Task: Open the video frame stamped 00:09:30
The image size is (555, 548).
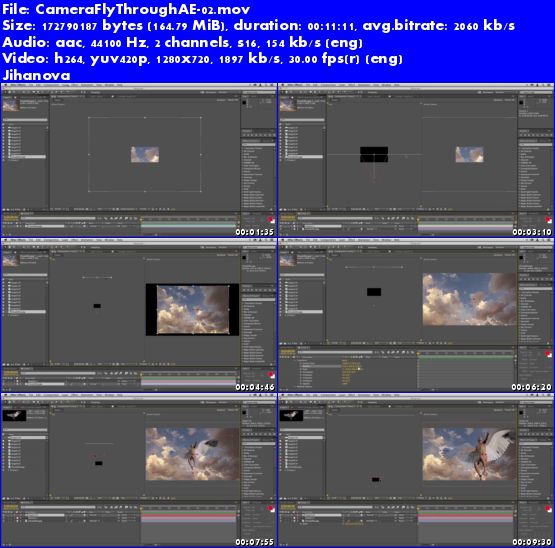Action: point(416,470)
